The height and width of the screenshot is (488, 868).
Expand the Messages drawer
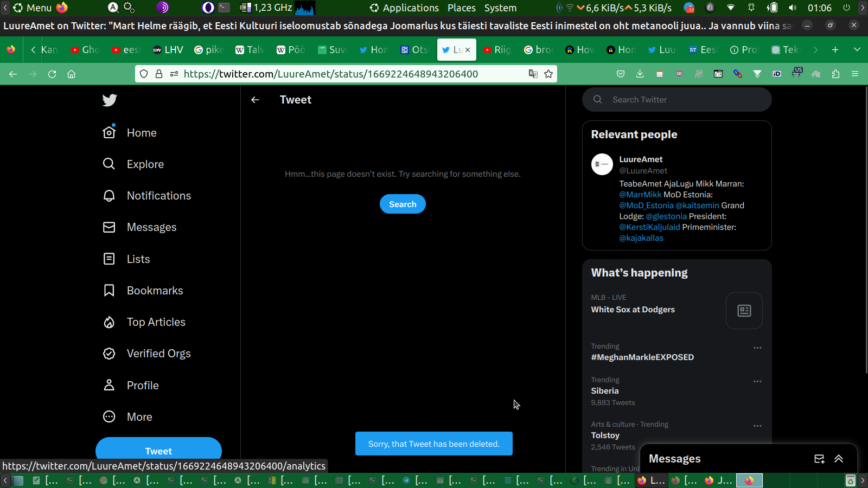[x=839, y=459]
